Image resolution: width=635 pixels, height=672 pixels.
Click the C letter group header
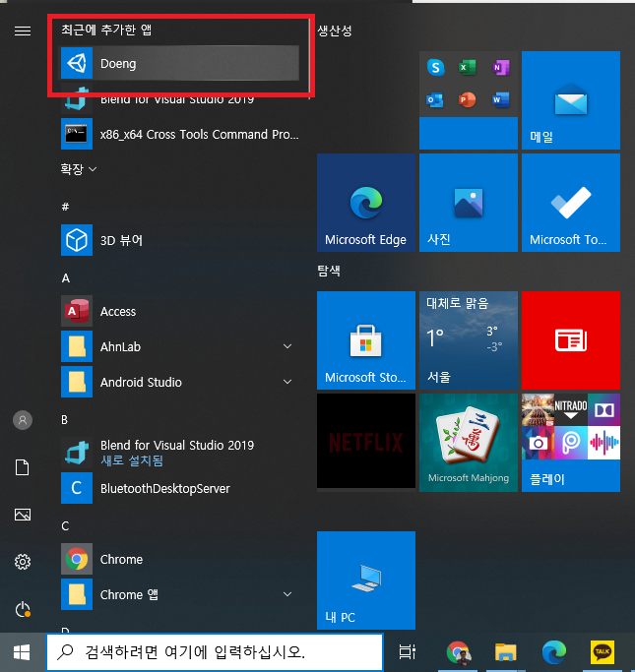click(x=65, y=525)
